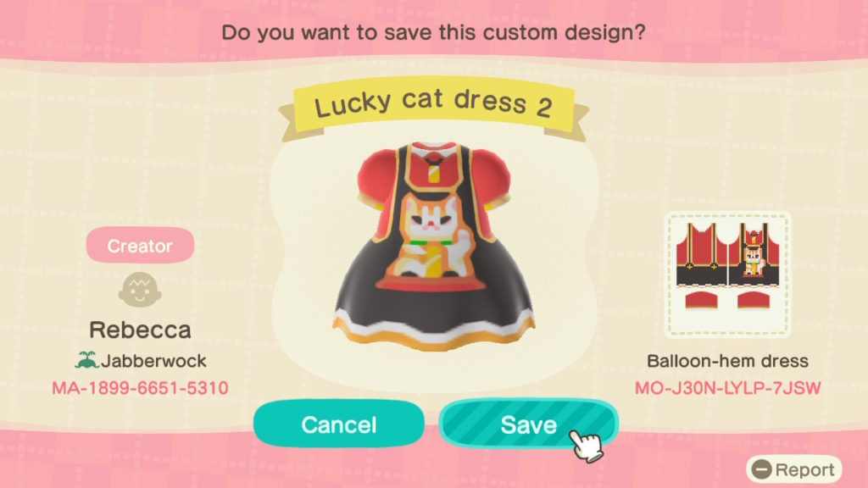Click the island name Jabberwock
This screenshot has height=488, width=868.
(x=153, y=361)
